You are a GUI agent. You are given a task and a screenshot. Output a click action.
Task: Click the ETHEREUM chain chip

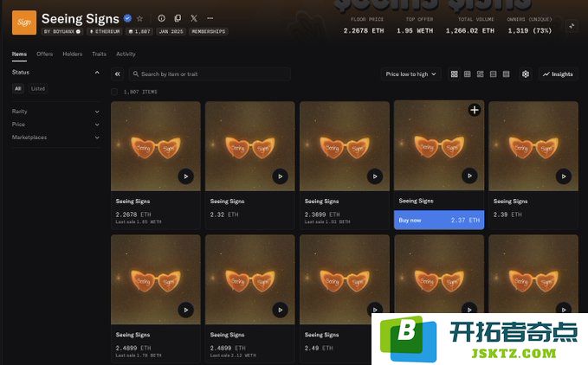coord(105,32)
